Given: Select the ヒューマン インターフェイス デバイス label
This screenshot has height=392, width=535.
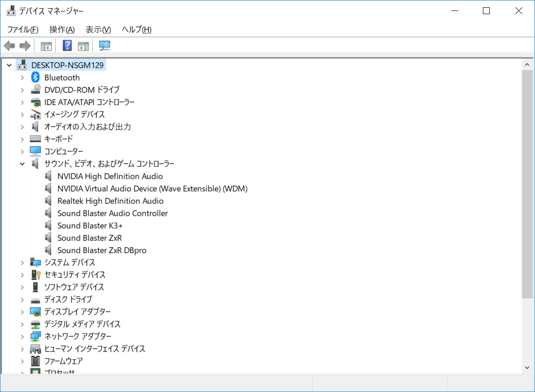Looking at the screenshot, I should click(95, 348).
